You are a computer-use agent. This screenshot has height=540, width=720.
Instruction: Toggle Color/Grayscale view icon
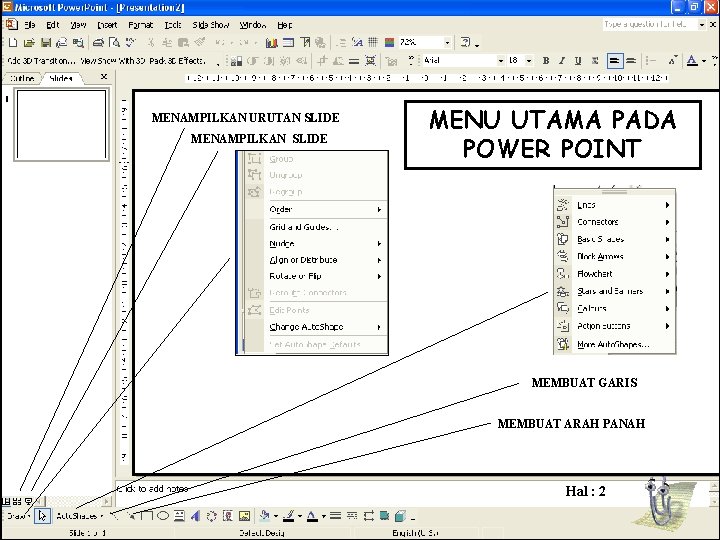pos(389,43)
